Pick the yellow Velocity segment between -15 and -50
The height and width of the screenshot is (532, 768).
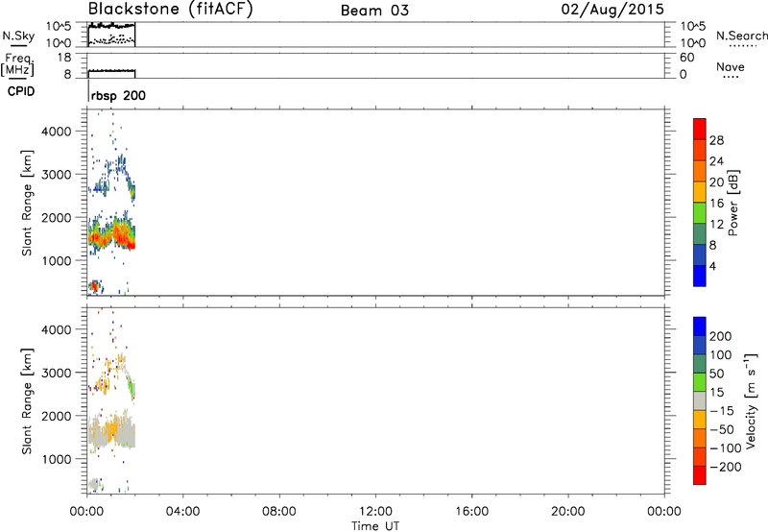700,420
